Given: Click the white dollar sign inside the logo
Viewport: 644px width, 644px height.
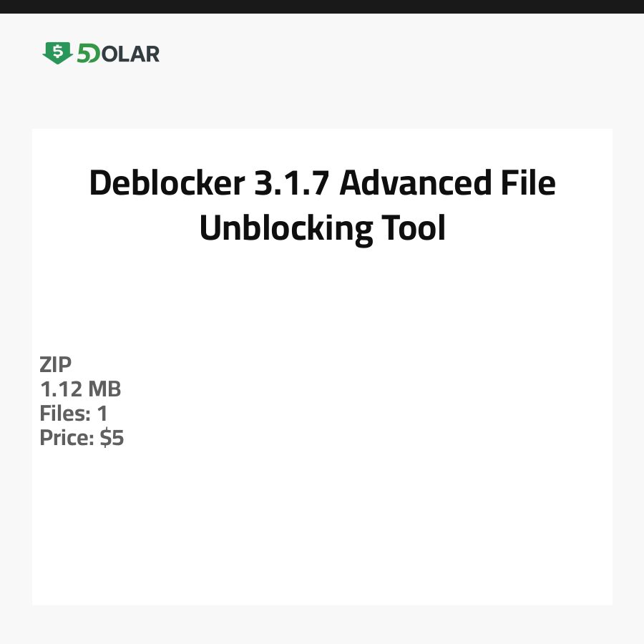Looking at the screenshot, I should coord(57,51).
